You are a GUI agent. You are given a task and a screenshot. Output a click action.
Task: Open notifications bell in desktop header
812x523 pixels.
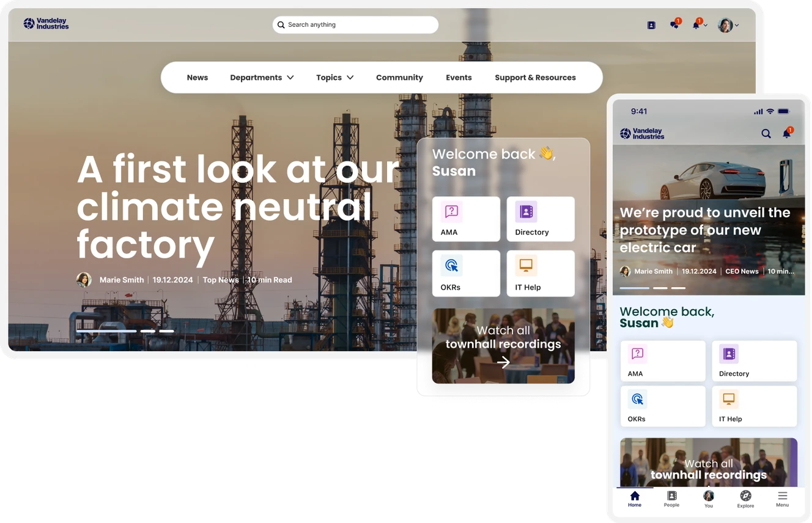tap(695, 24)
